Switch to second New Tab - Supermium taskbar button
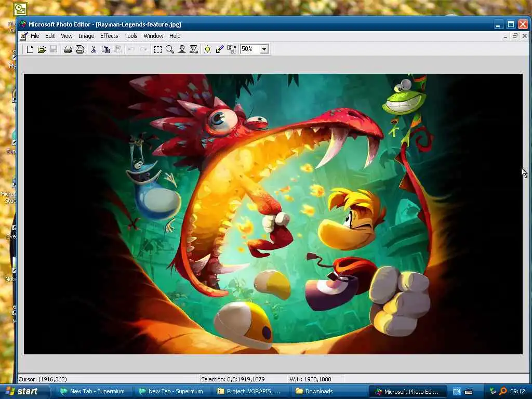The height and width of the screenshot is (399, 532). pyautogui.click(x=170, y=392)
